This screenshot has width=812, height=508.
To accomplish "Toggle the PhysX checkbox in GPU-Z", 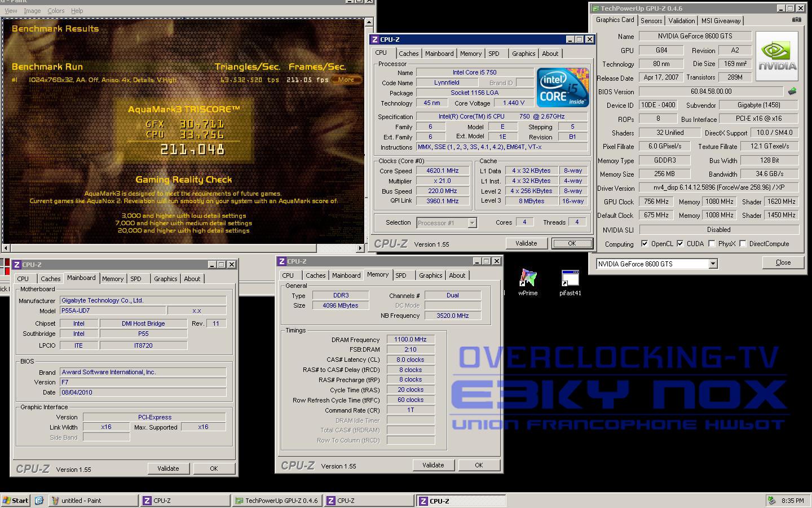I will coord(712,244).
